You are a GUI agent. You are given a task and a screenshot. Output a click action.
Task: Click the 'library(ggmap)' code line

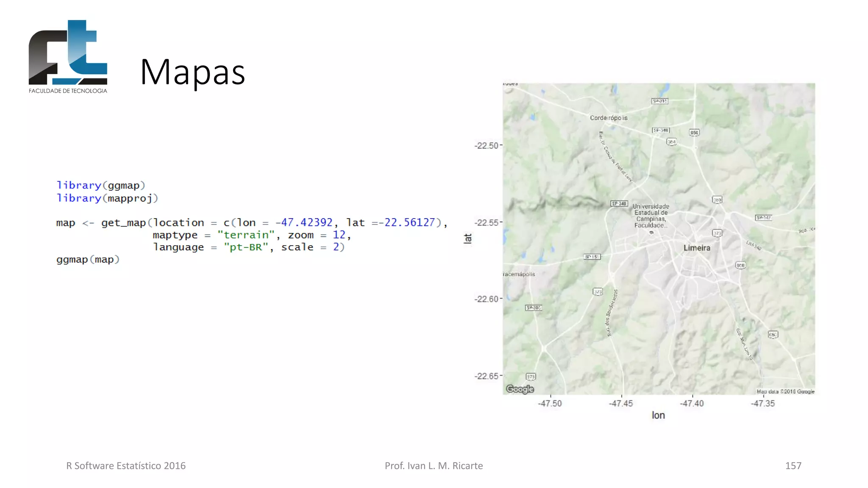click(x=101, y=186)
